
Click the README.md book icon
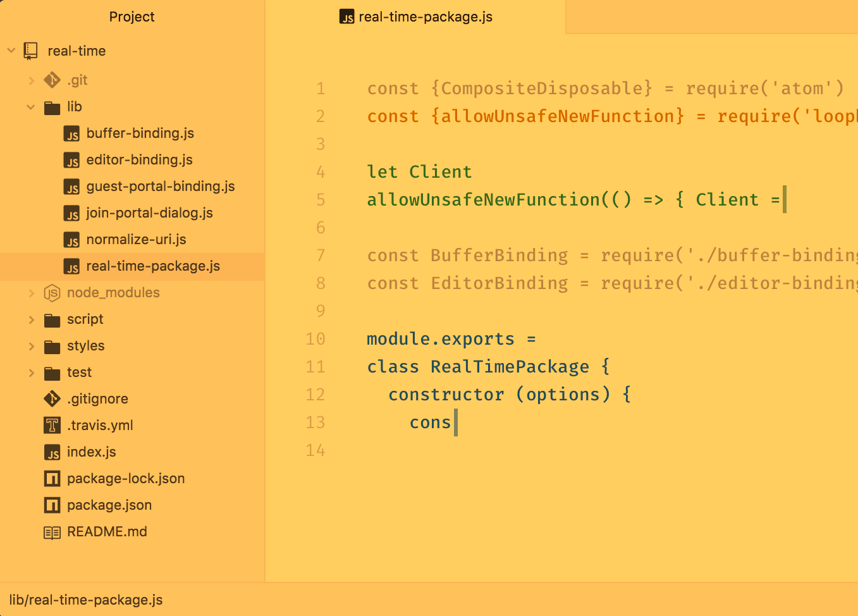52,533
